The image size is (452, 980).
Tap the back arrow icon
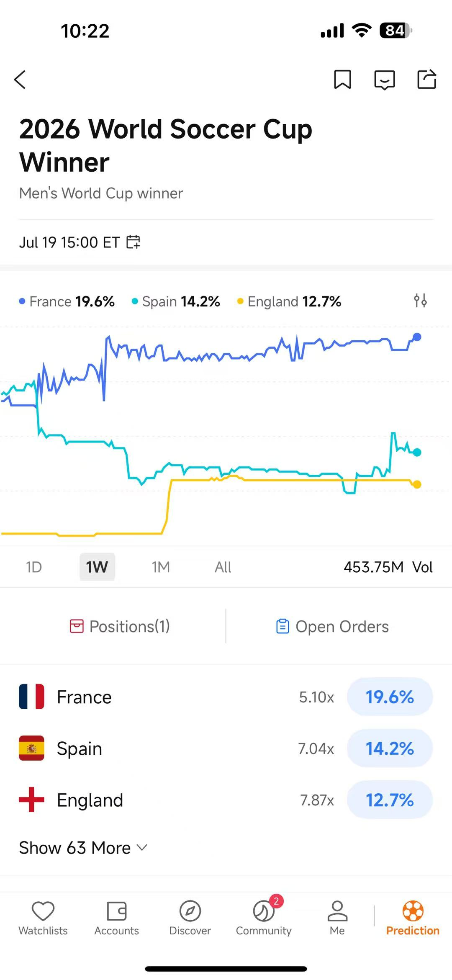click(20, 80)
